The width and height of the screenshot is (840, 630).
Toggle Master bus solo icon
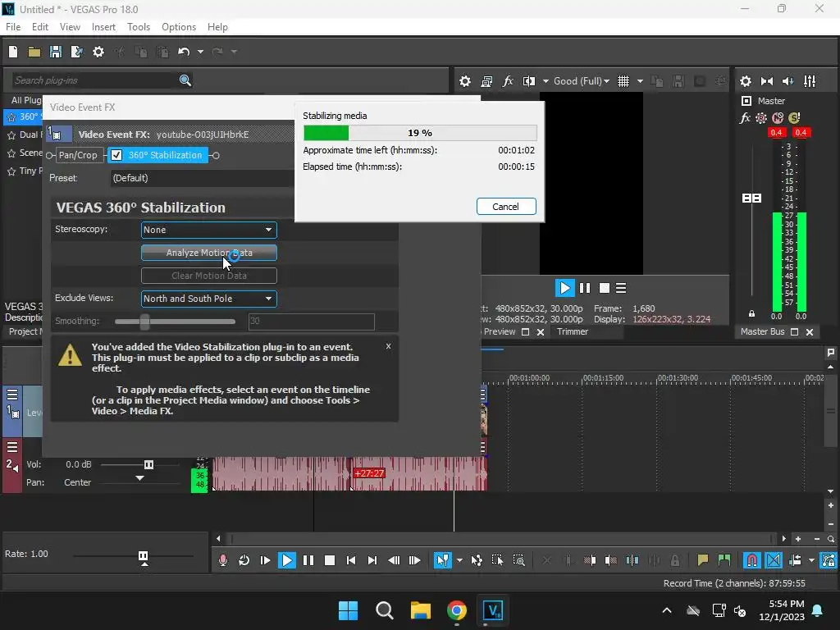[794, 118]
